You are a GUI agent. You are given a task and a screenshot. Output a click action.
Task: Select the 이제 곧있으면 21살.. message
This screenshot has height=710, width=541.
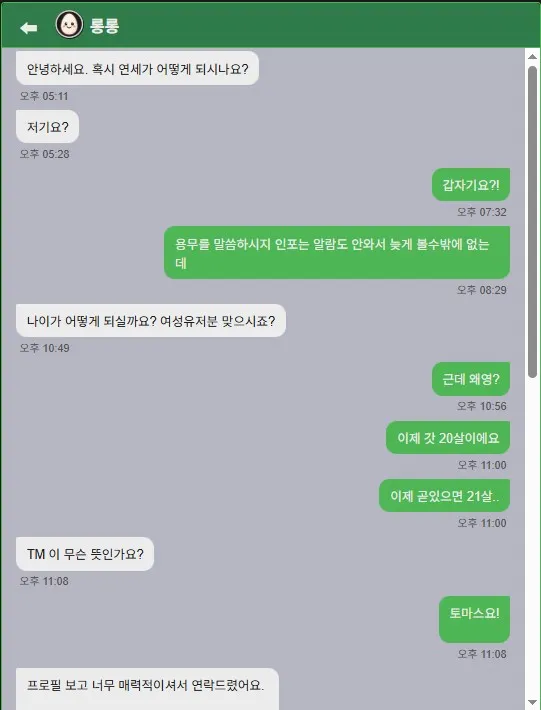[444, 496]
